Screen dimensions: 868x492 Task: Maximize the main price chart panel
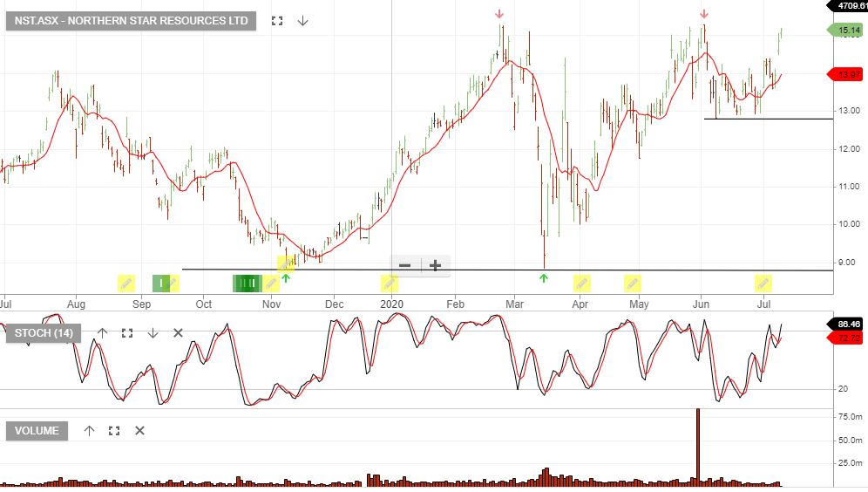click(277, 21)
